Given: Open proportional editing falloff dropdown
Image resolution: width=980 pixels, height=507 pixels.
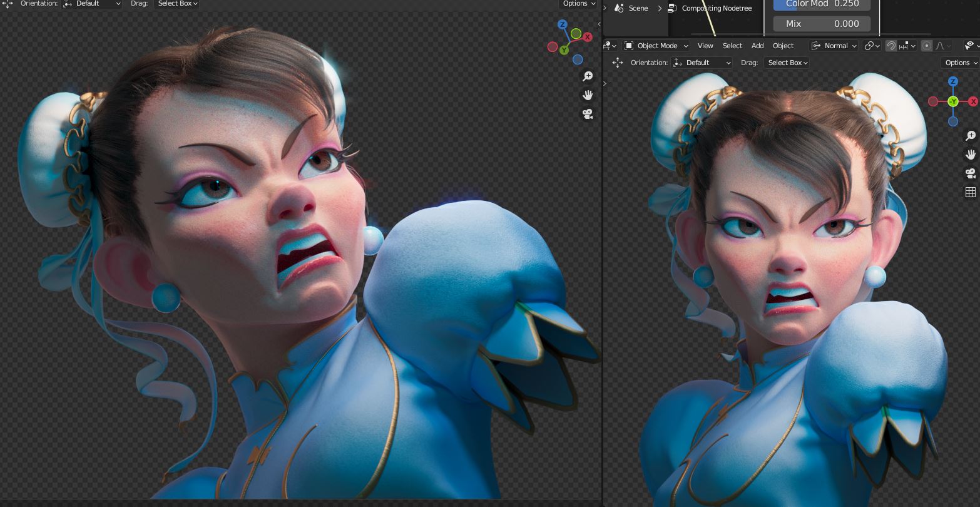Looking at the screenshot, I should click(942, 46).
